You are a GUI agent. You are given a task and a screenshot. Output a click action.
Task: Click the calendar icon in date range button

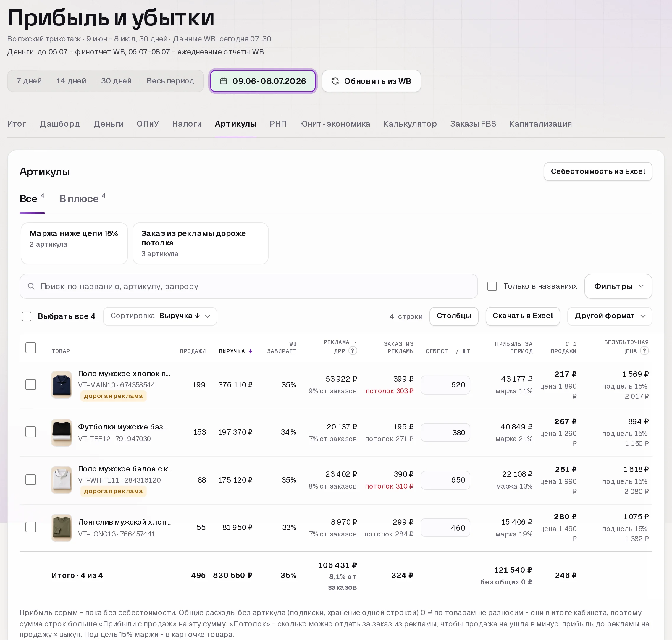(x=223, y=81)
